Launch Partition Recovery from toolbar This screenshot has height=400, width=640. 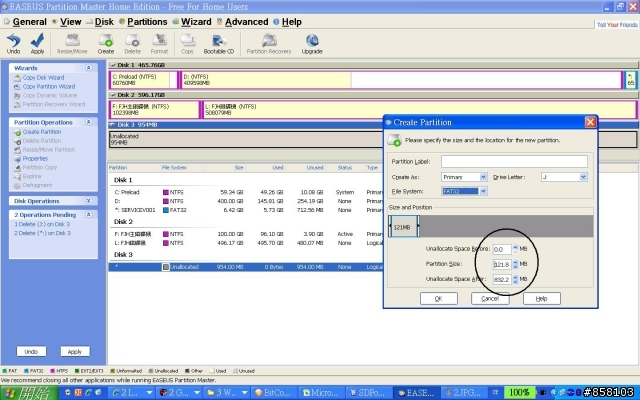pyautogui.click(x=269, y=44)
